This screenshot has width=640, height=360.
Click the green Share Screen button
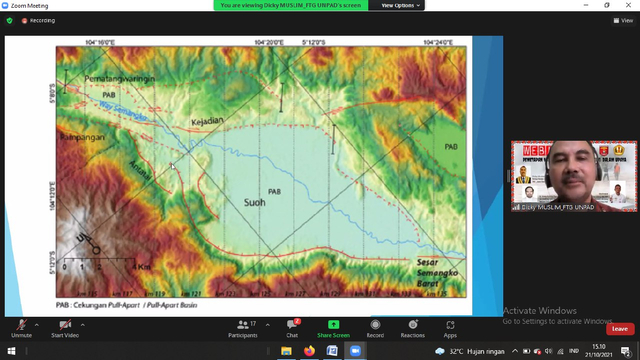[333, 329]
